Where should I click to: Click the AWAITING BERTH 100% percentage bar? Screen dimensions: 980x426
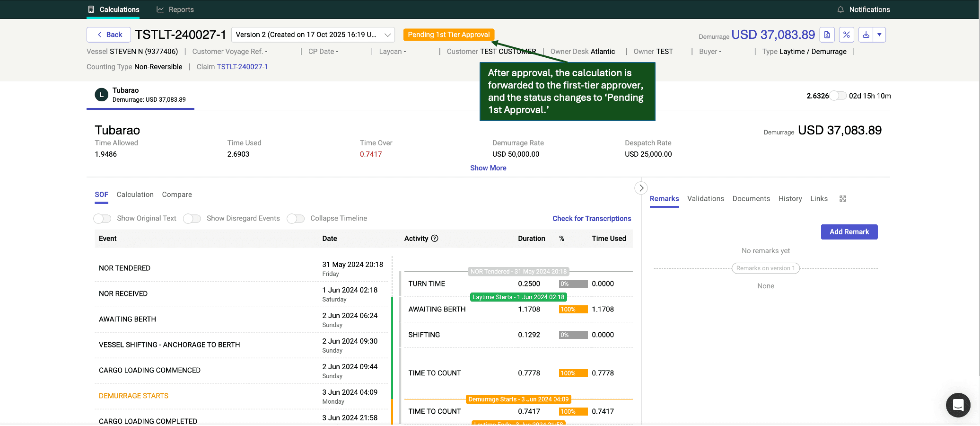573,310
